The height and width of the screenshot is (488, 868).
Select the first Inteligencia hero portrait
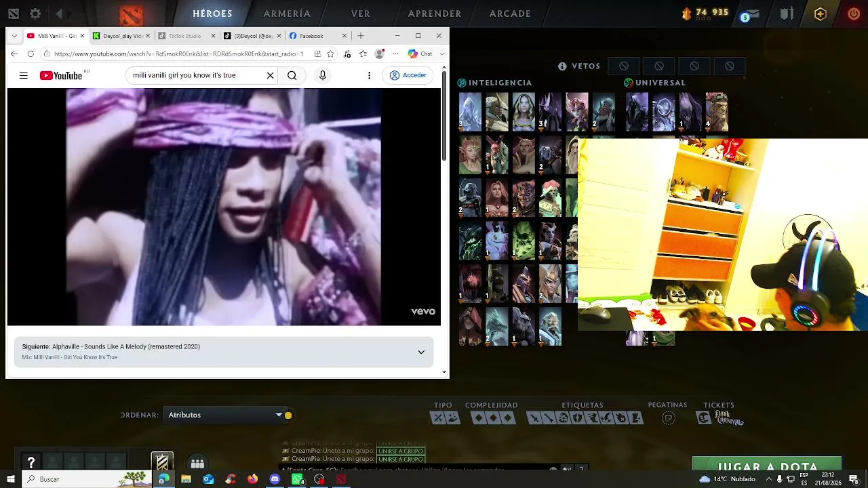coord(470,112)
